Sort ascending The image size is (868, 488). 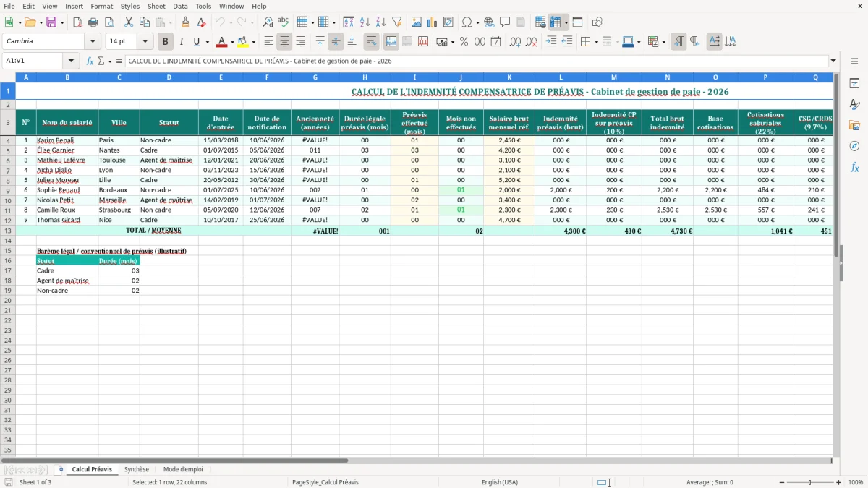(x=365, y=22)
